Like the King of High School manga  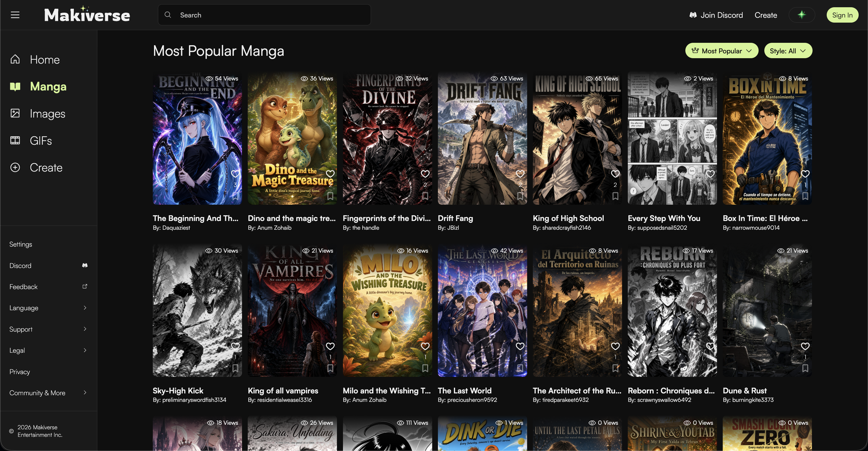[615, 174]
